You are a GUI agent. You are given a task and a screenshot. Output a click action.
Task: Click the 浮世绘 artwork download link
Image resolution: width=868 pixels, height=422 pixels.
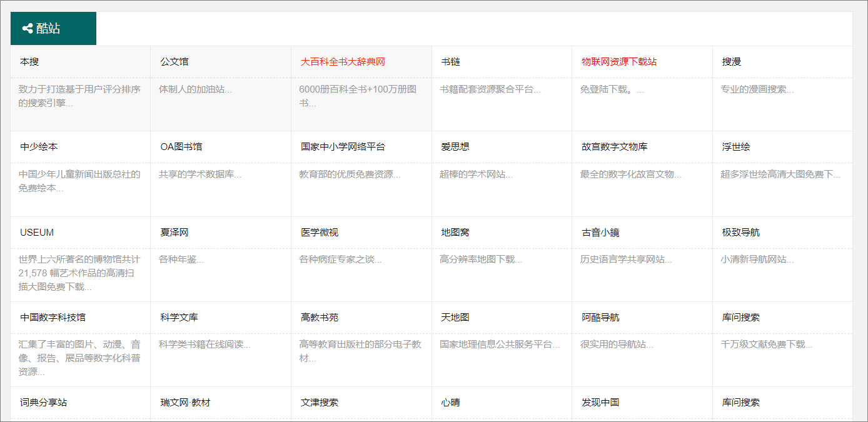point(726,146)
